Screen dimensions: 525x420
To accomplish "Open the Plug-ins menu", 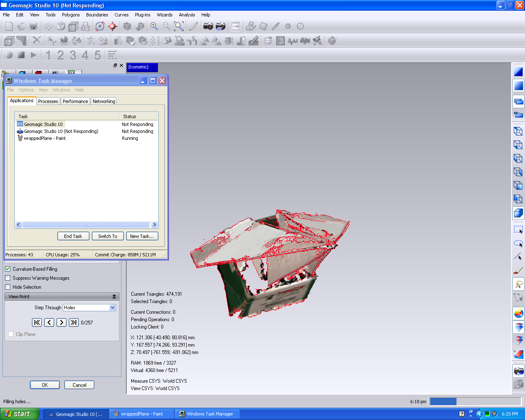I will 143,15.
